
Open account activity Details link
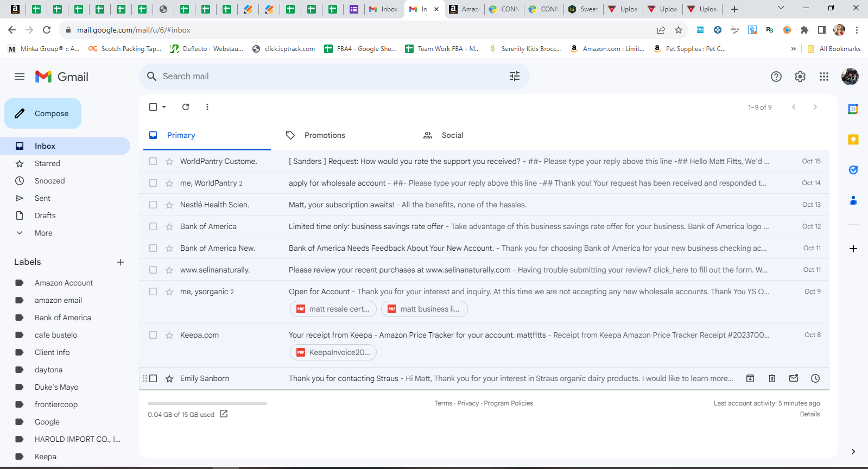click(x=810, y=414)
